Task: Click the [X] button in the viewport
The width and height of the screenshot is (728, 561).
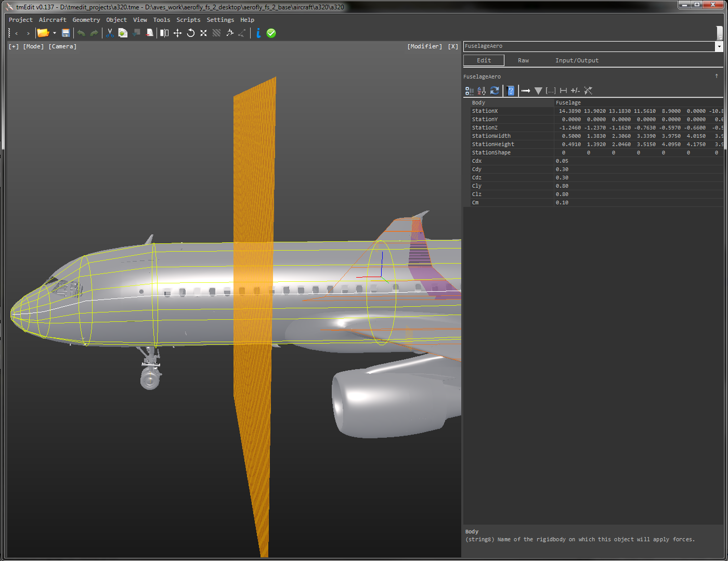Action: [x=453, y=47]
